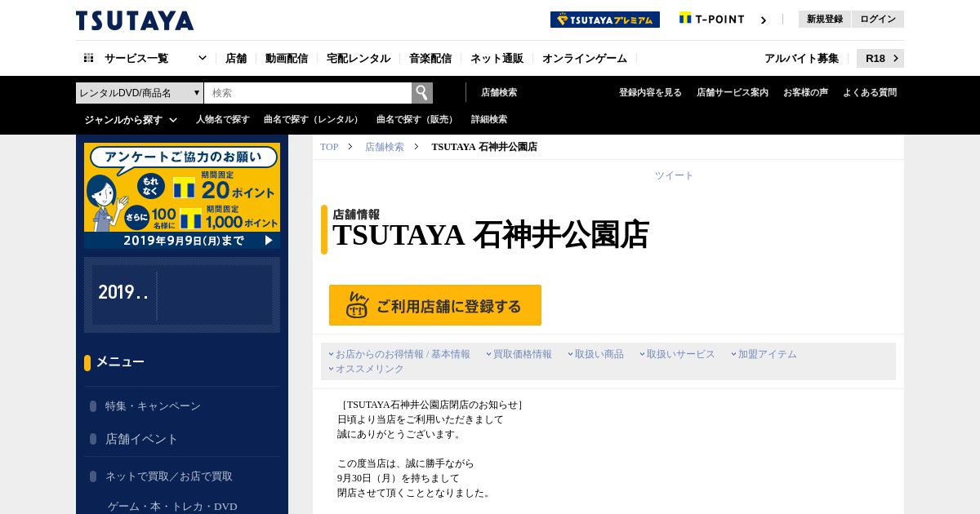This screenshot has width=980, height=514.
Task: Click into the 検索 search field
Action: pos(308,93)
